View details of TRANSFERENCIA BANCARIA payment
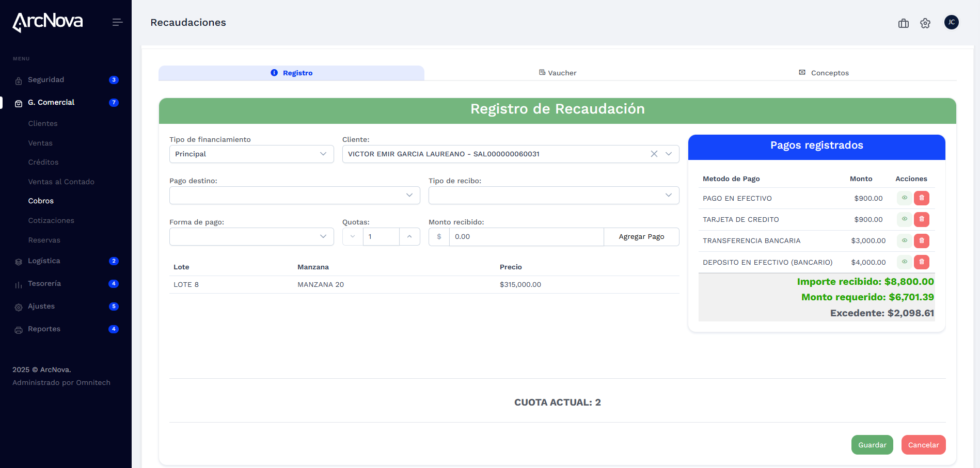The image size is (980, 468). [x=904, y=240]
